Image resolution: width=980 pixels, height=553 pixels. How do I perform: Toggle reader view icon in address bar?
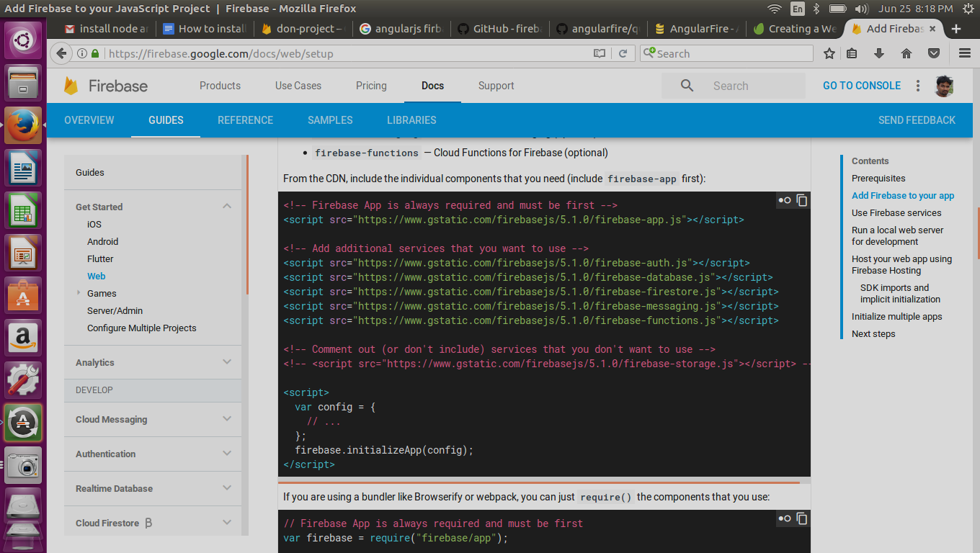[599, 53]
